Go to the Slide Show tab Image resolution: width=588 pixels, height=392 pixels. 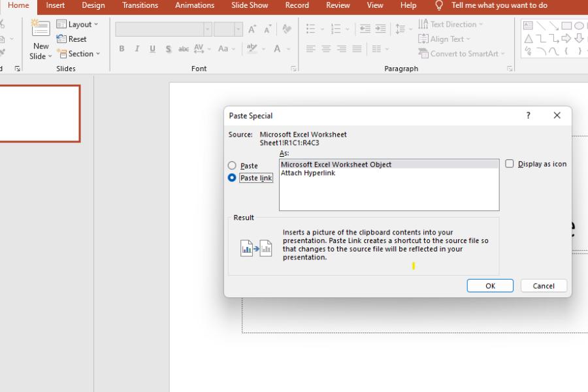250,5
